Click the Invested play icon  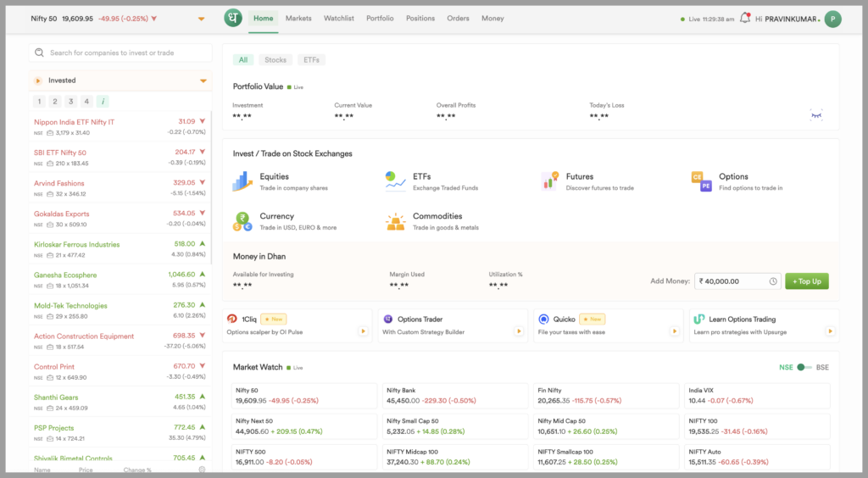pyautogui.click(x=37, y=81)
